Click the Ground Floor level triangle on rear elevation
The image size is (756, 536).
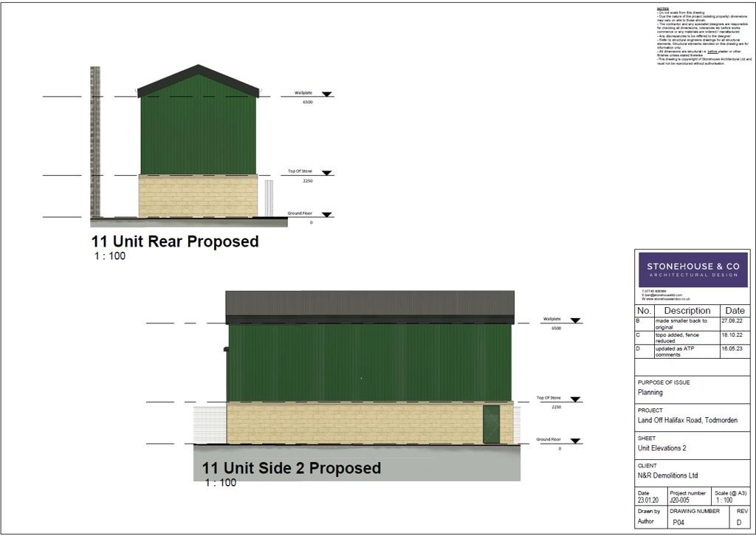click(x=326, y=215)
